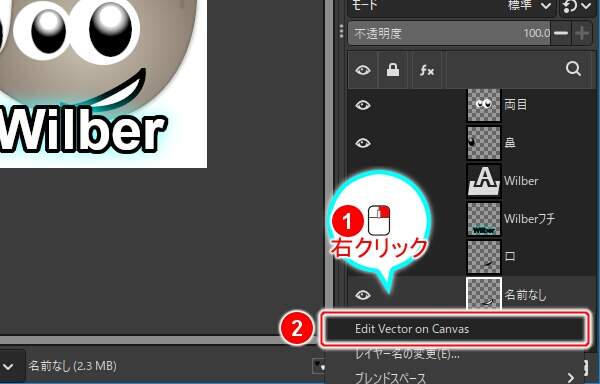This screenshot has width=600, height=384.
Task: Select the 両目 layer thumbnail
Action: pos(484,105)
